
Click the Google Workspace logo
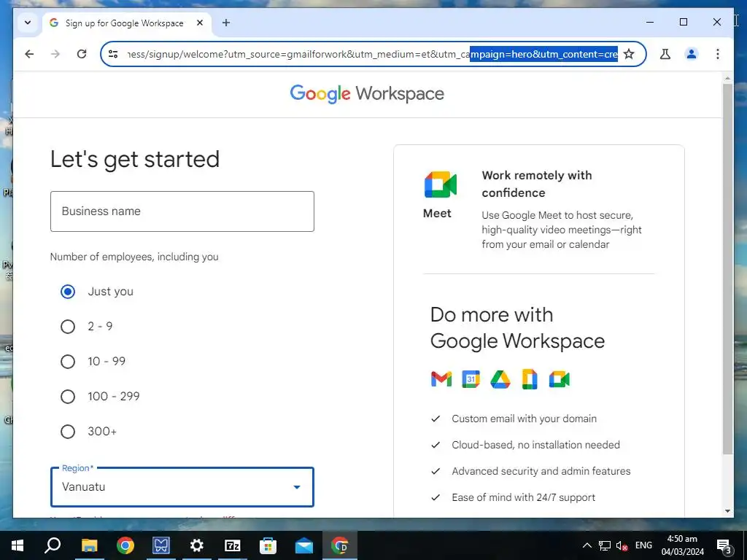(367, 94)
